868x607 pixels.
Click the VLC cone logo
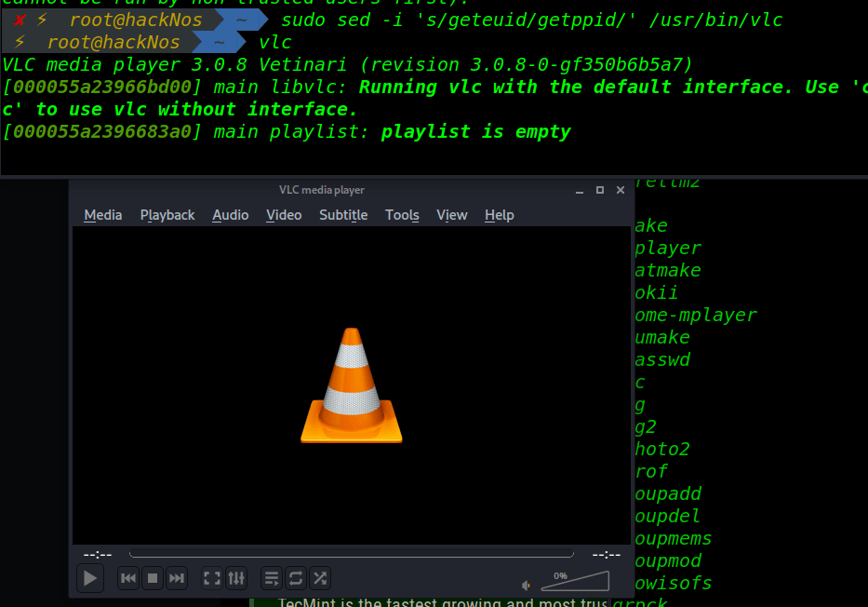pyautogui.click(x=352, y=385)
